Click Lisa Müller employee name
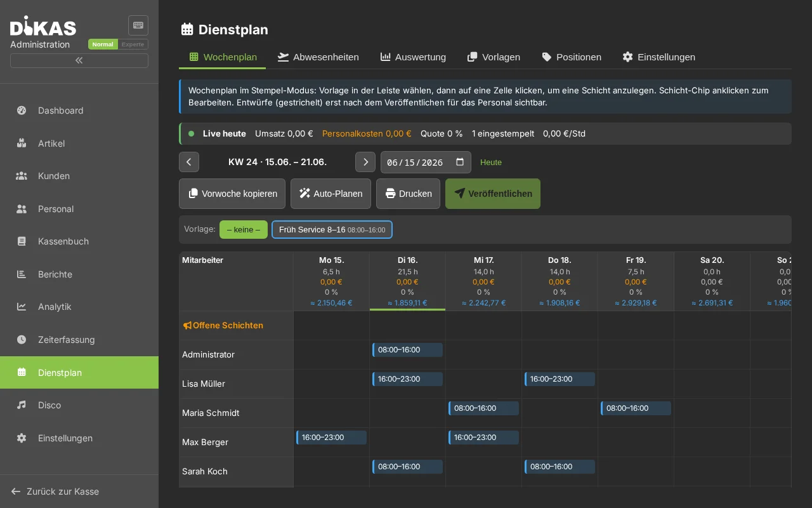The image size is (812, 508). coord(204,384)
